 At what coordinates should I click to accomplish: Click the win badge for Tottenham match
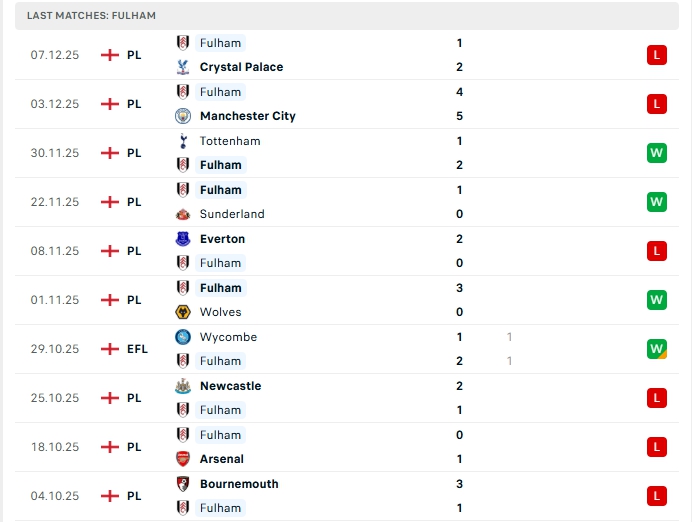(656, 153)
